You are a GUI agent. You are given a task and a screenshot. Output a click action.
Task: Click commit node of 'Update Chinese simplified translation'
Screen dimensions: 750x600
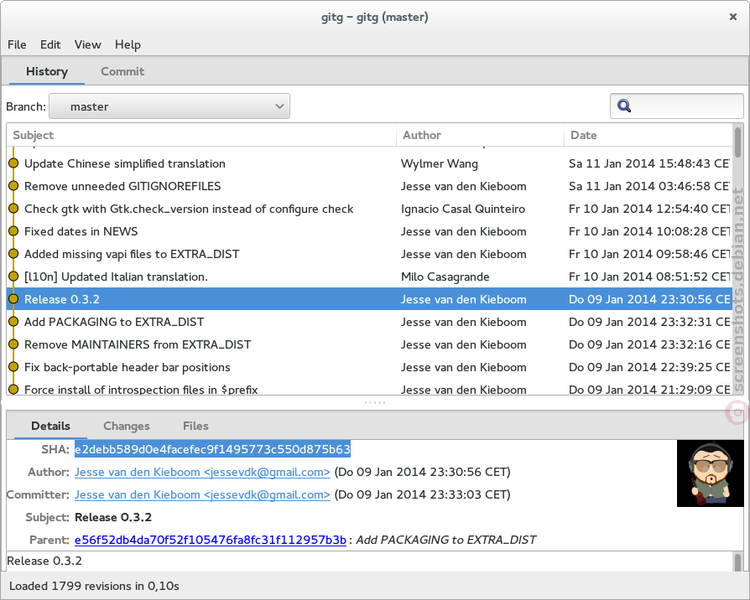13,164
